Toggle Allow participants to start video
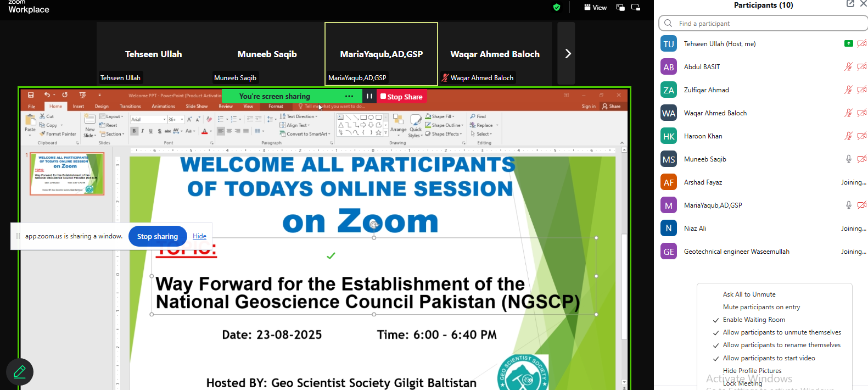 pyautogui.click(x=769, y=358)
